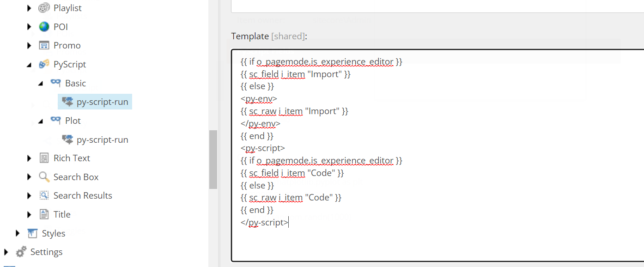Expand the Settings tree node
The image size is (644, 267).
coord(6,252)
